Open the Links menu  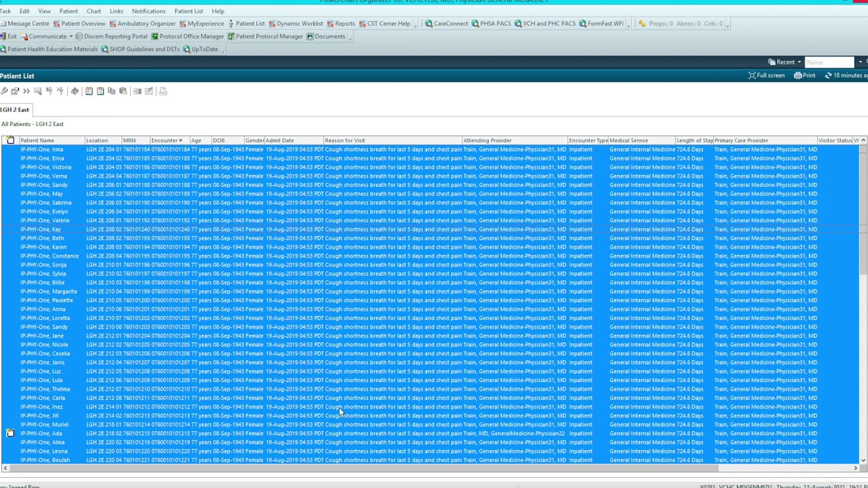[x=117, y=12]
